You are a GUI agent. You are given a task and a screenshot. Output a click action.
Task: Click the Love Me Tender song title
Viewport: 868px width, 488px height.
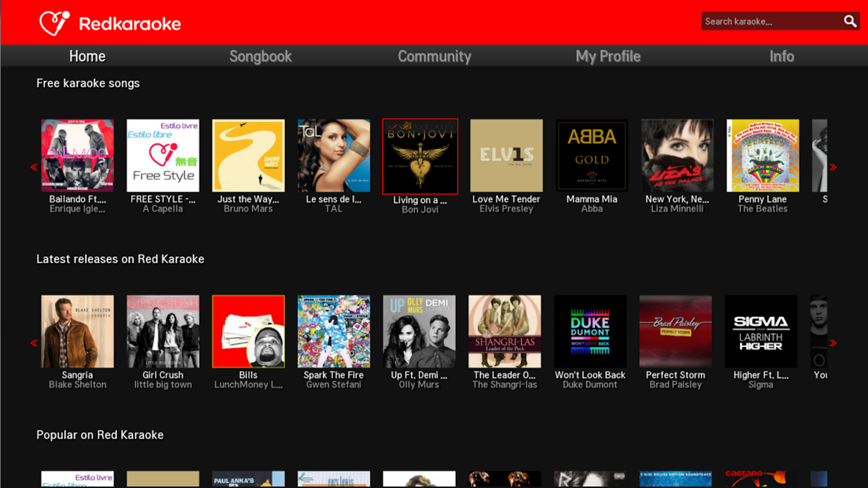506,199
